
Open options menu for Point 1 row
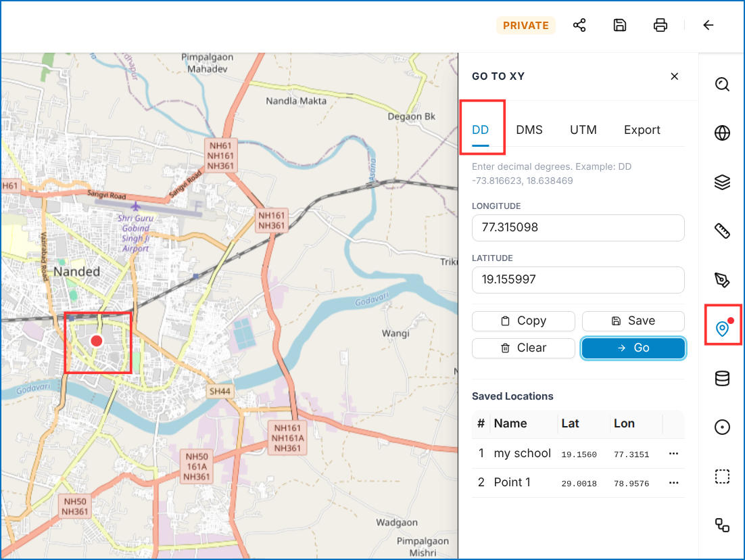[x=673, y=483]
